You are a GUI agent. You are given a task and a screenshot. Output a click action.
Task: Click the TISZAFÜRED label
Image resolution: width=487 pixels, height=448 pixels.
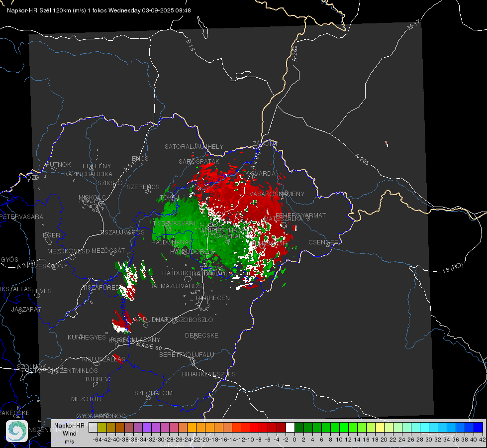tap(101, 288)
